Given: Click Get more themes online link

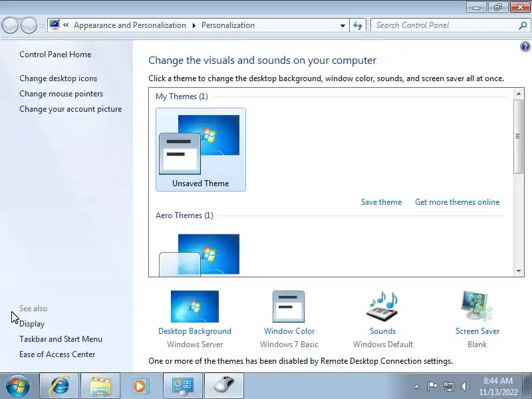Looking at the screenshot, I should click(x=458, y=202).
